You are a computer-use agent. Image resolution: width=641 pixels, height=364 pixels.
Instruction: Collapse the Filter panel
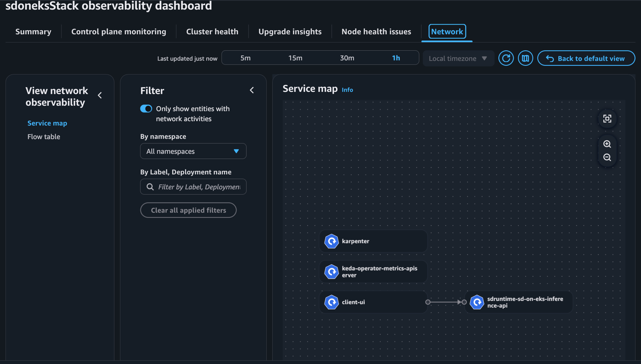(x=252, y=91)
